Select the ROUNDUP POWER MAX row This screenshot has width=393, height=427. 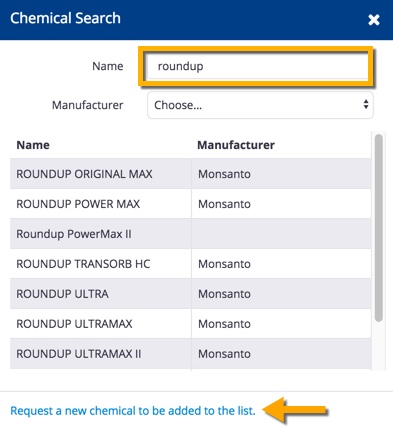(x=190, y=204)
